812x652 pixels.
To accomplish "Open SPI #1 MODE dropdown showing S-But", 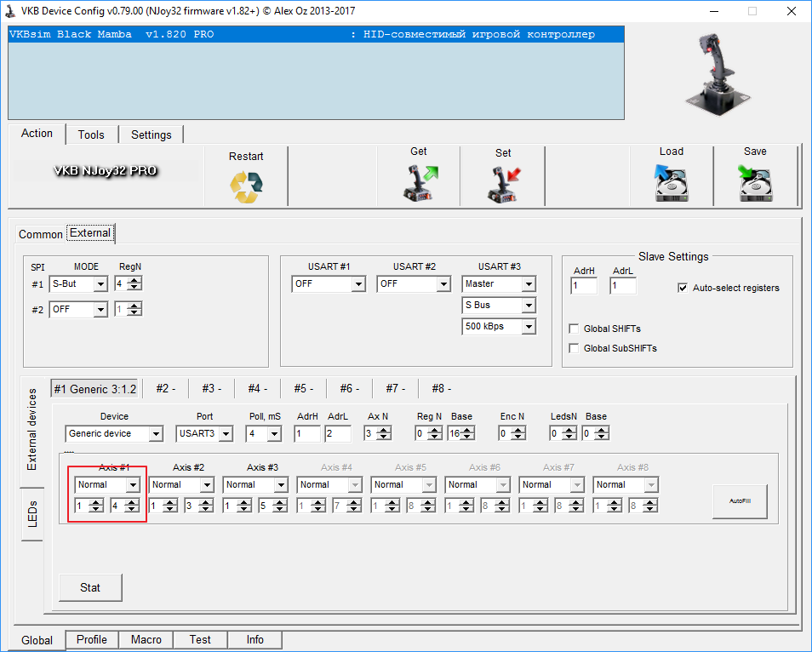I will click(x=78, y=283).
